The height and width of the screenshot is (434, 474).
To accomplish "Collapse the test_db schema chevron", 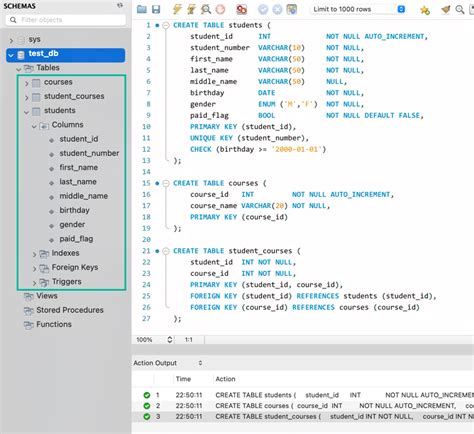I will pos(11,55).
